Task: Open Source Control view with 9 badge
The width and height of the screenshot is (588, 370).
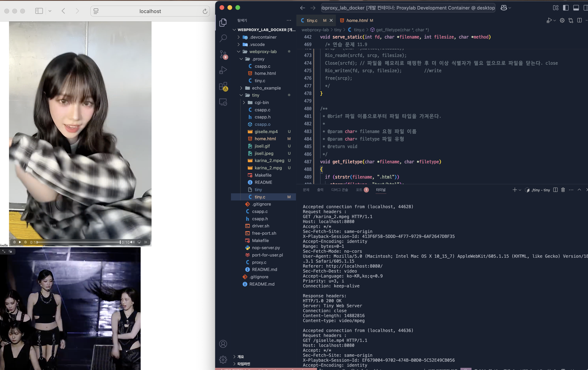Action: [223, 54]
